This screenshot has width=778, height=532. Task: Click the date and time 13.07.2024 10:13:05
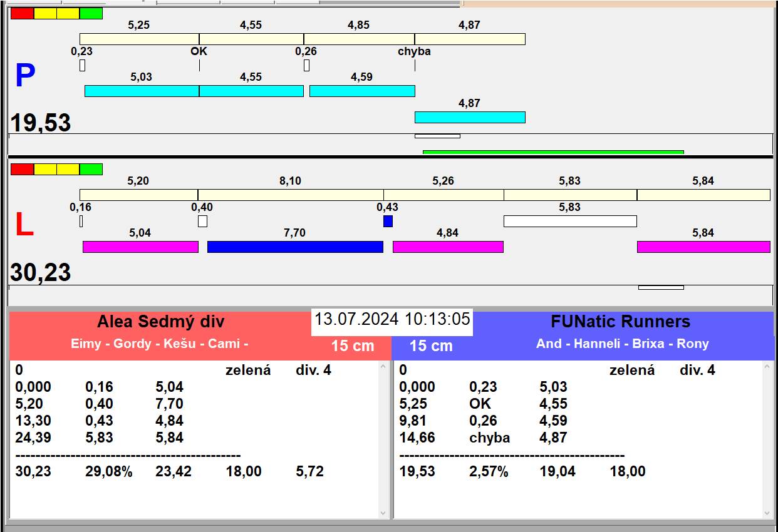392,319
